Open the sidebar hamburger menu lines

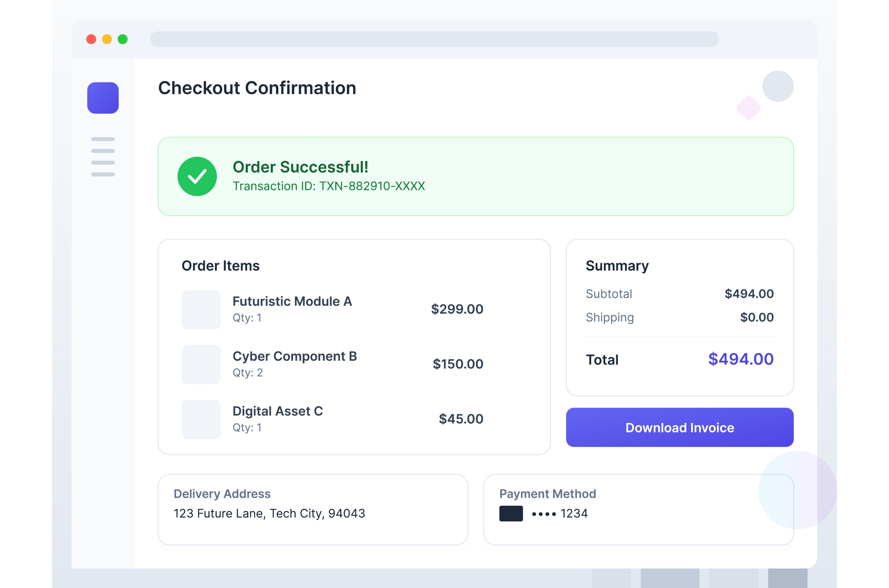point(103,156)
